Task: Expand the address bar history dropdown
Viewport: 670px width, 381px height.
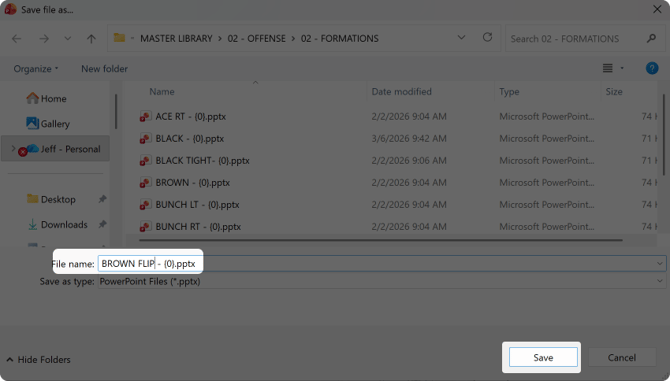Action: coord(461,38)
